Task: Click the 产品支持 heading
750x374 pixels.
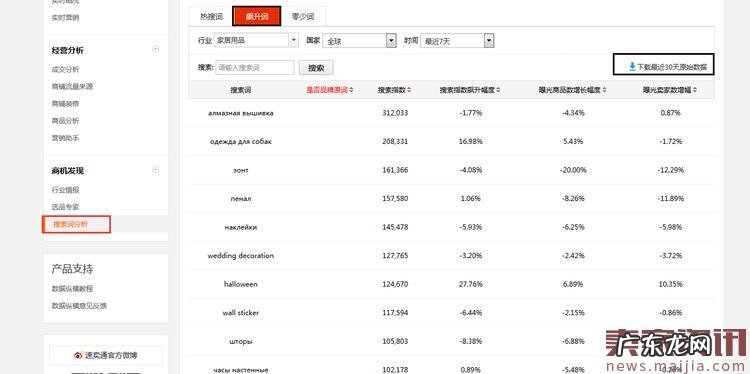Action: [x=72, y=269]
